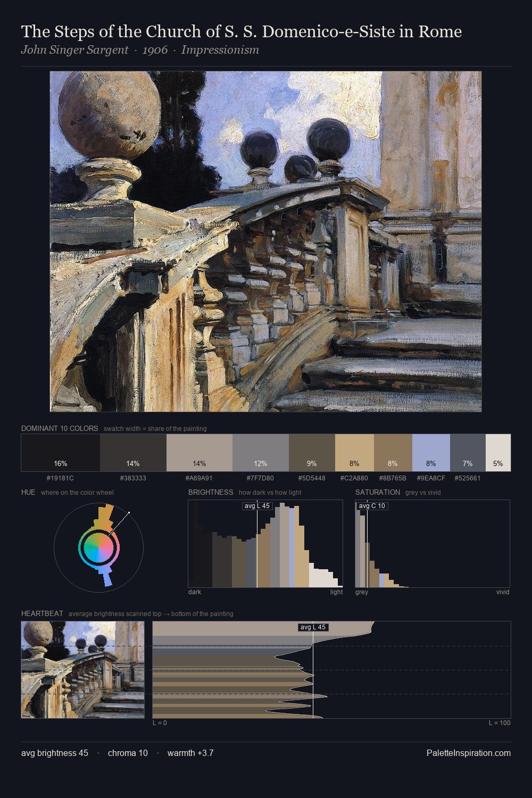Click the #19181C hex code text
The width and height of the screenshot is (532, 798).
(60, 478)
